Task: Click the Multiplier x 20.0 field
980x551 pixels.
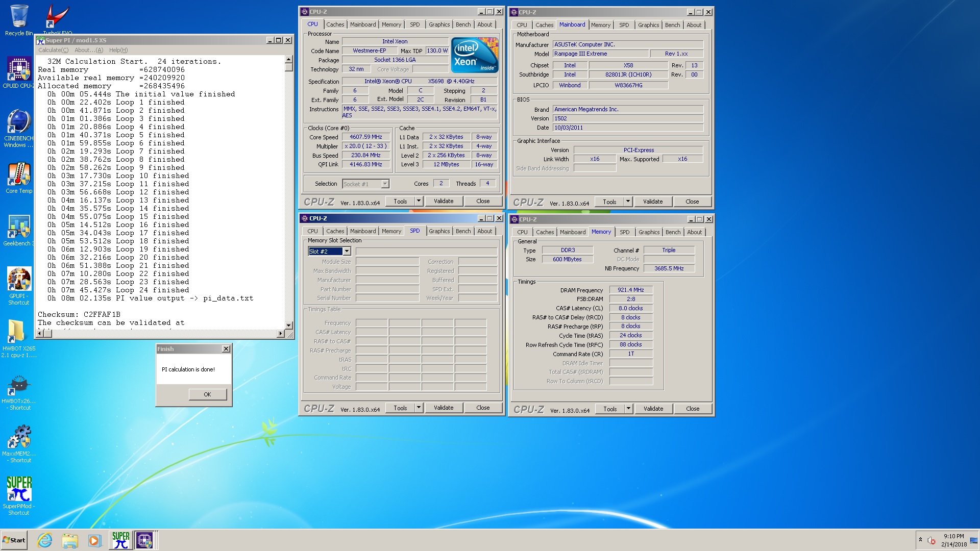Action: click(x=366, y=146)
